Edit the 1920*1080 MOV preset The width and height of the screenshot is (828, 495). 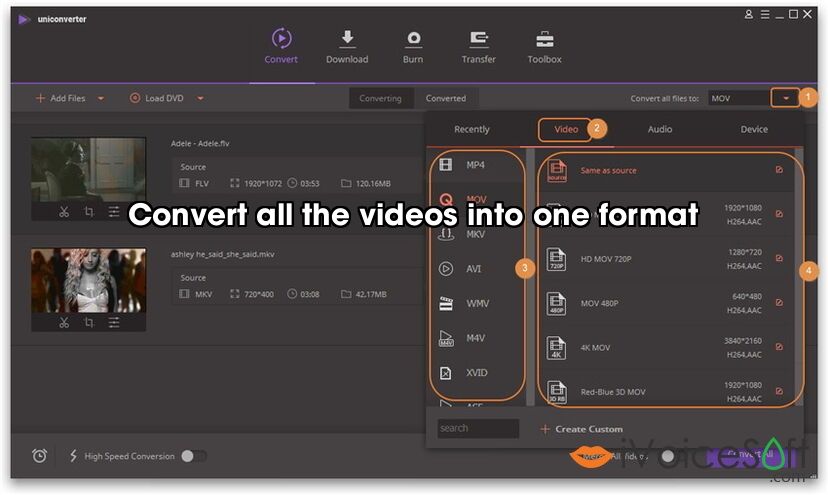pos(779,214)
